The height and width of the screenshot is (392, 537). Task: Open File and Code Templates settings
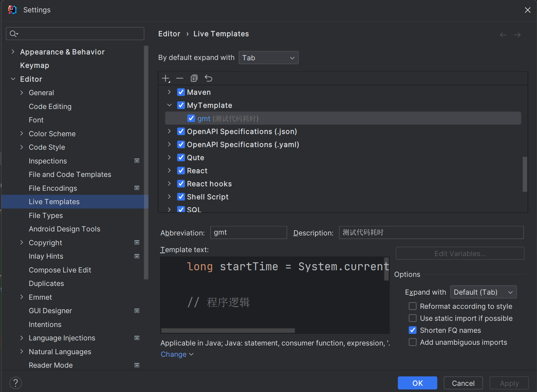tap(70, 174)
